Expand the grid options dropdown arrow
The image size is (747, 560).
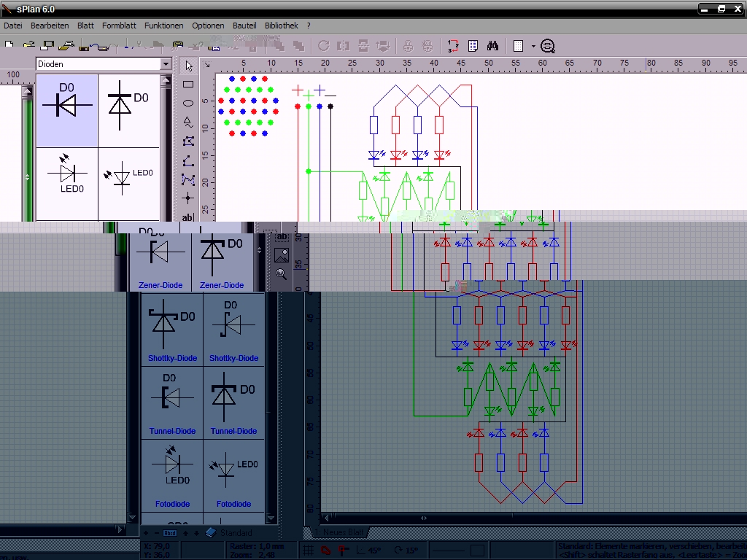533,46
